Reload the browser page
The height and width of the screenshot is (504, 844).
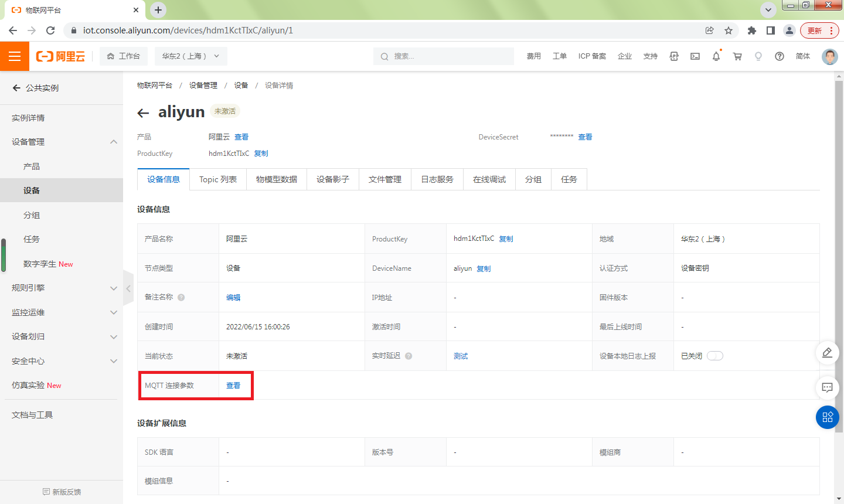click(x=50, y=30)
